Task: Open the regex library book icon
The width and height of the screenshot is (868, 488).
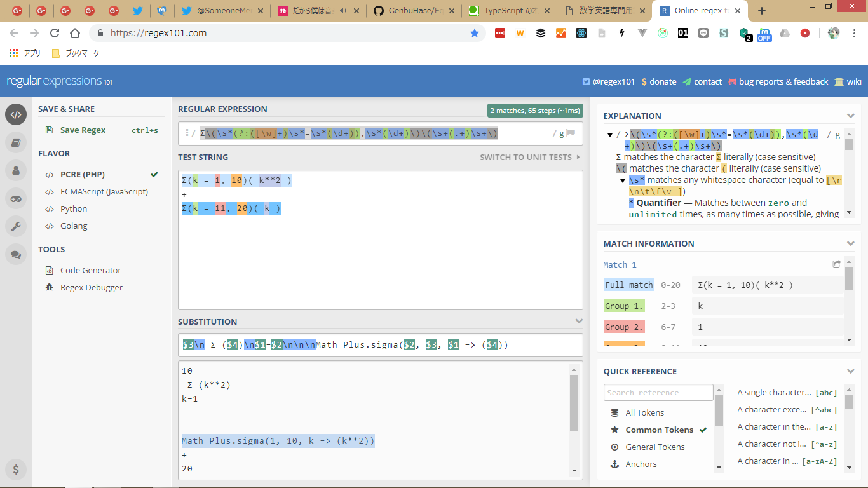Action: click(16, 142)
